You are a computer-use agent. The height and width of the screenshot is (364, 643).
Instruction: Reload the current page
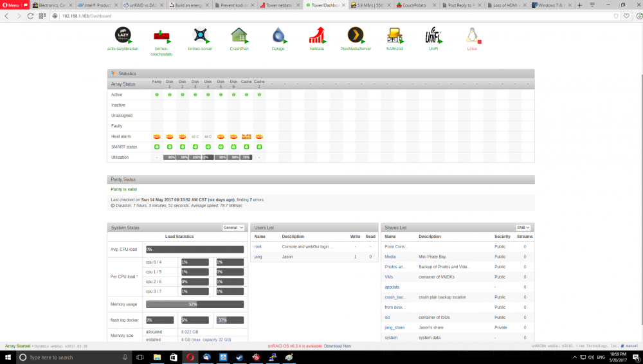click(x=30, y=16)
